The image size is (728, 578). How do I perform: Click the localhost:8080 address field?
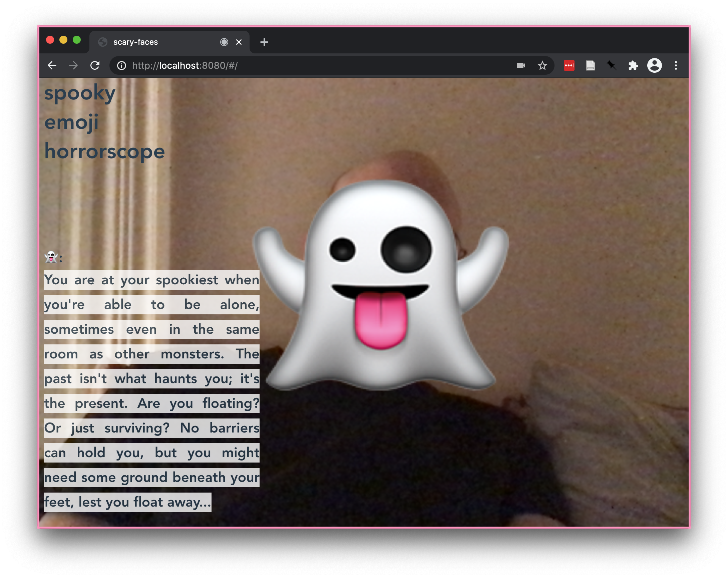pyautogui.click(x=304, y=65)
